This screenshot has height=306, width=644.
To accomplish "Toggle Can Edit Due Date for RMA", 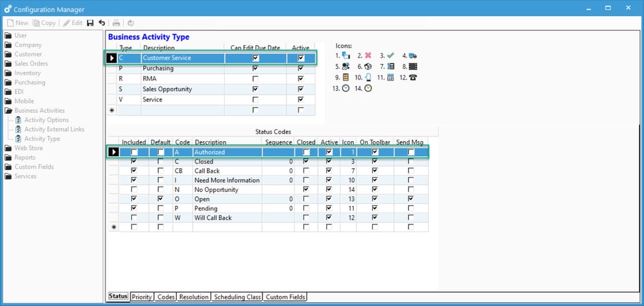I will (256, 78).
